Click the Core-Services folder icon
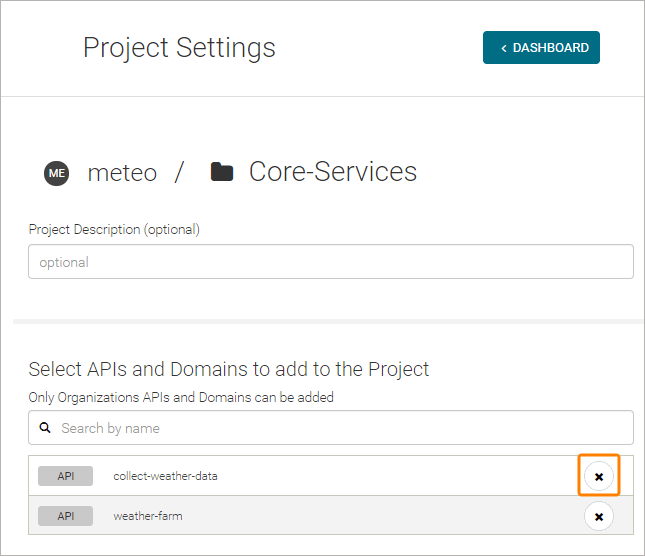This screenshot has width=645, height=556. pyautogui.click(x=222, y=173)
